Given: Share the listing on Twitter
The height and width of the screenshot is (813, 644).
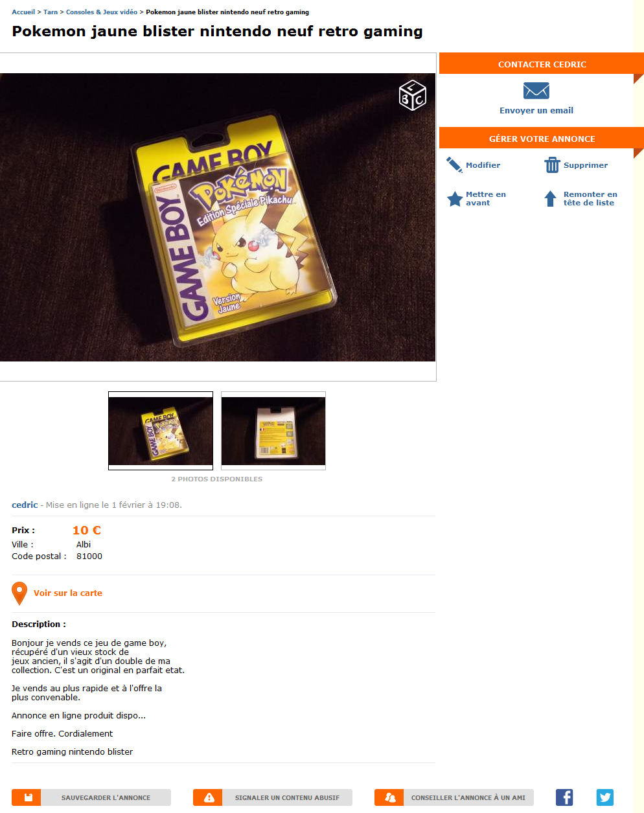Looking at the screenshot, I should [x=605, y=797].
